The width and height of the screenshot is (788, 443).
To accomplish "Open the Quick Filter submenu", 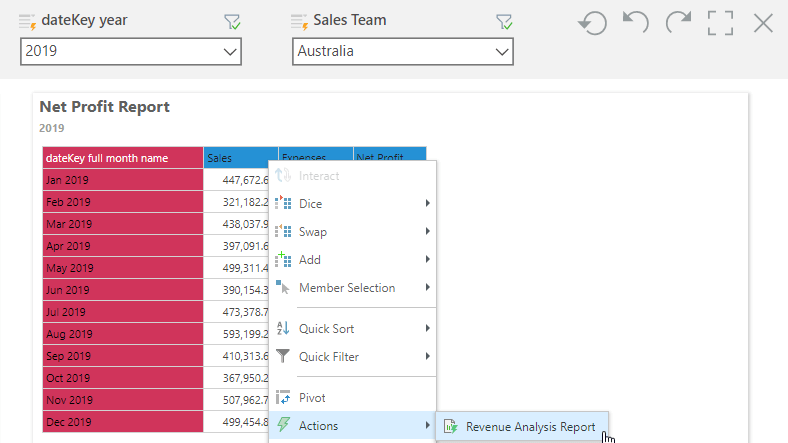I will [x=352, y=357].
